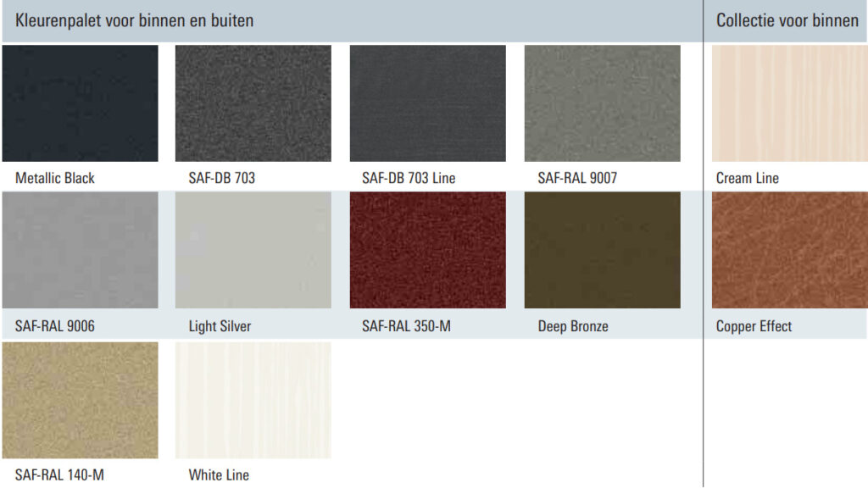Pick the SAF-DB 703 dark grey swatch
Image resolution: width=868 pixels, height=488 pixels.
[253, 103]
